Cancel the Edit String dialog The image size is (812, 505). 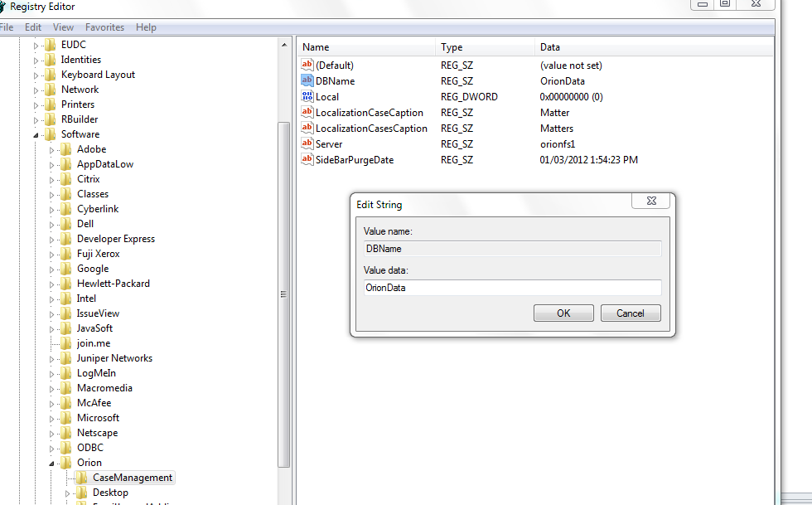coord(631,313)
